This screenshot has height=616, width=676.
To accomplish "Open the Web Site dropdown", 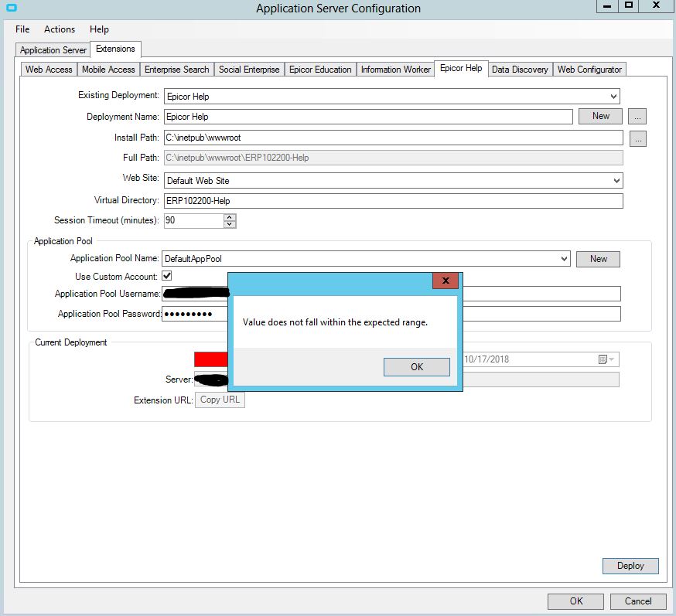I will (x=616, y=181).
